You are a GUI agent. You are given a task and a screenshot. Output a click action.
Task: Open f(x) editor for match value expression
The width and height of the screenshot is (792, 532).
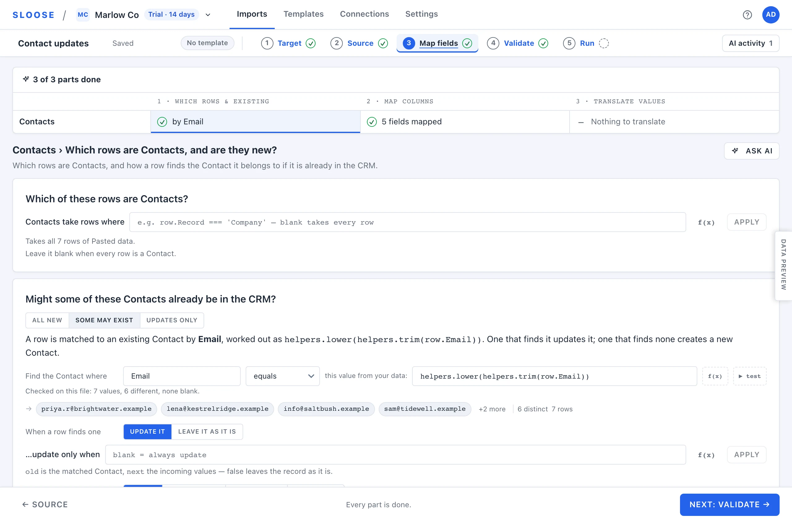[715, 376]
